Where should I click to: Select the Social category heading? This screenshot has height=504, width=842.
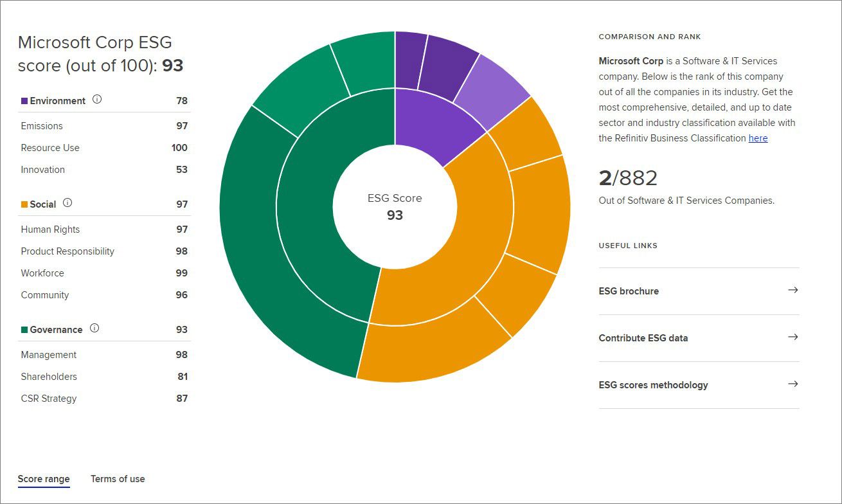coord(43,204)
